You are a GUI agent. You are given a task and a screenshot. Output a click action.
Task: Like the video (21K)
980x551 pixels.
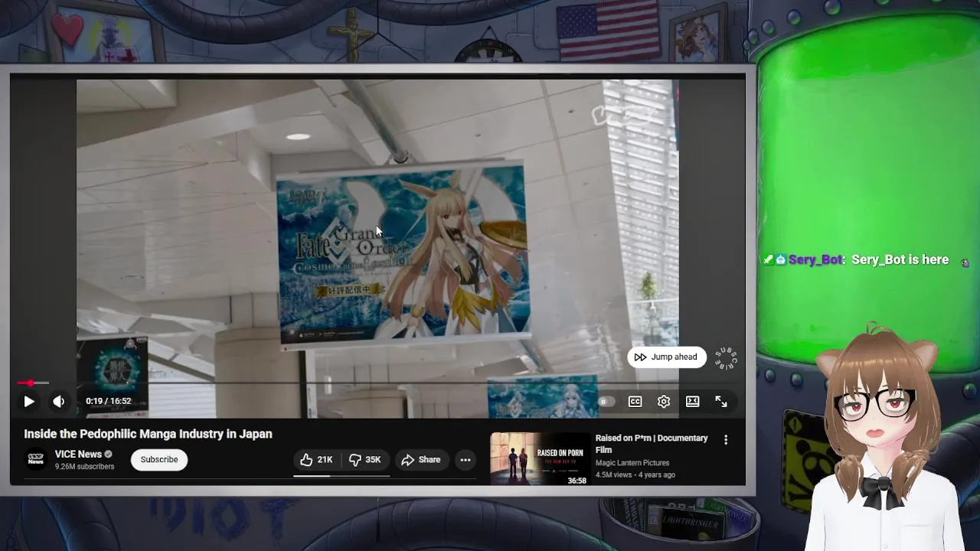[x=317, y=459]
